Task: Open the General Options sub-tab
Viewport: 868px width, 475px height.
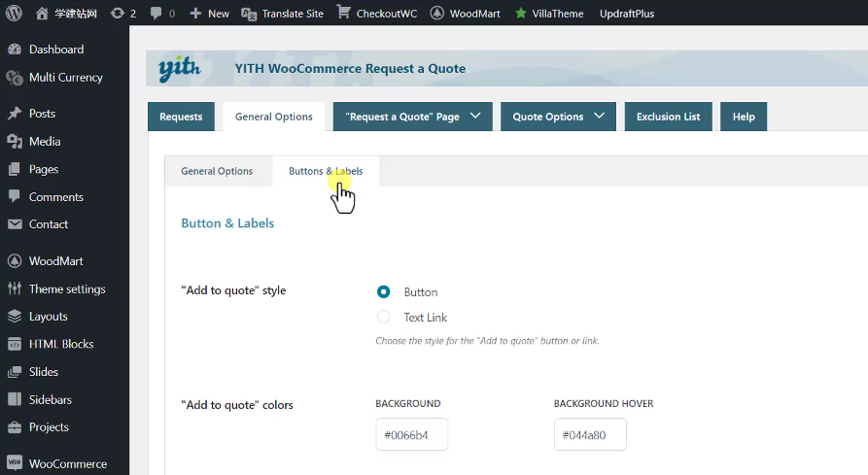Action: [x=217, y=171]
